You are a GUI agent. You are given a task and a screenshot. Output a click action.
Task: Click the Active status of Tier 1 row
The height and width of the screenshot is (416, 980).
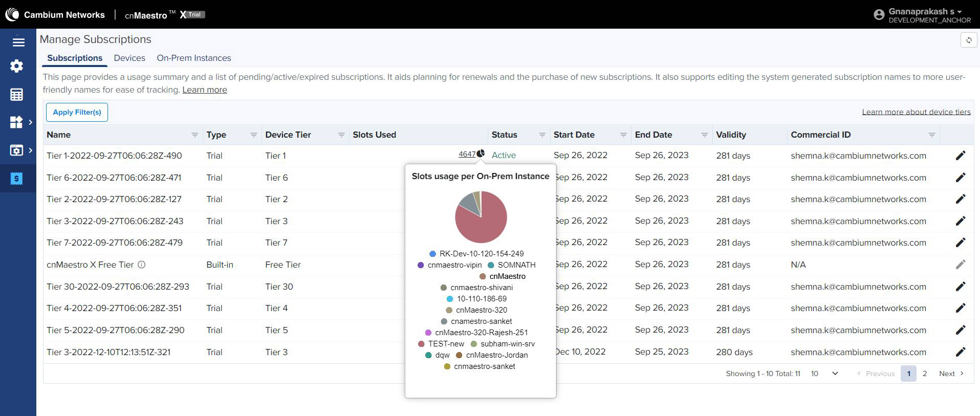(504, 155)
